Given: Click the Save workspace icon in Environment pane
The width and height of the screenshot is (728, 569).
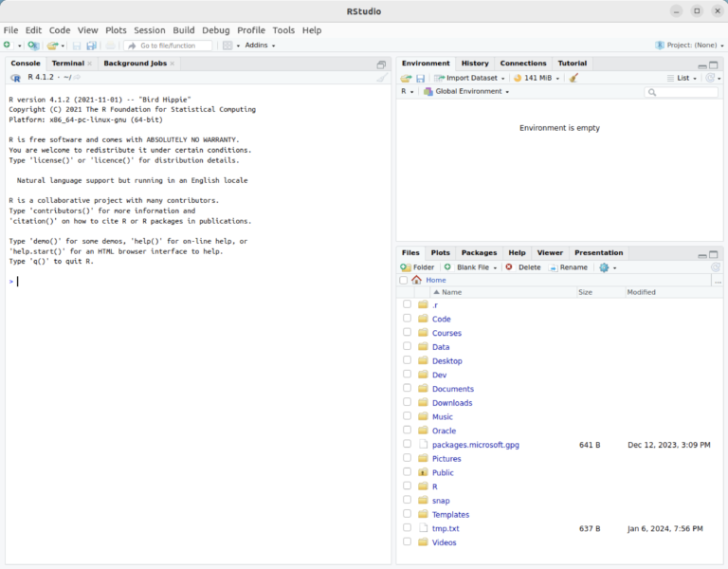Looking at the screenshot, I should point(420,78).
